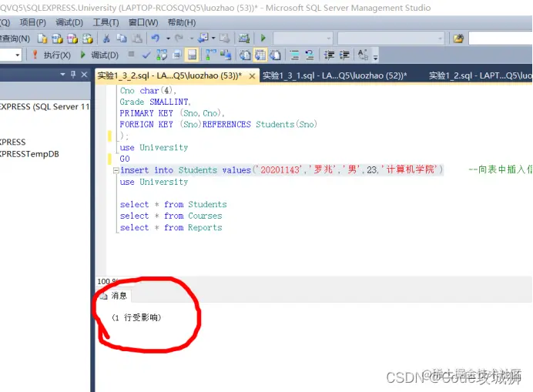533x392 pixels.
Task: Open the 帮助(H) menu
Action: (x=182, y=22)
